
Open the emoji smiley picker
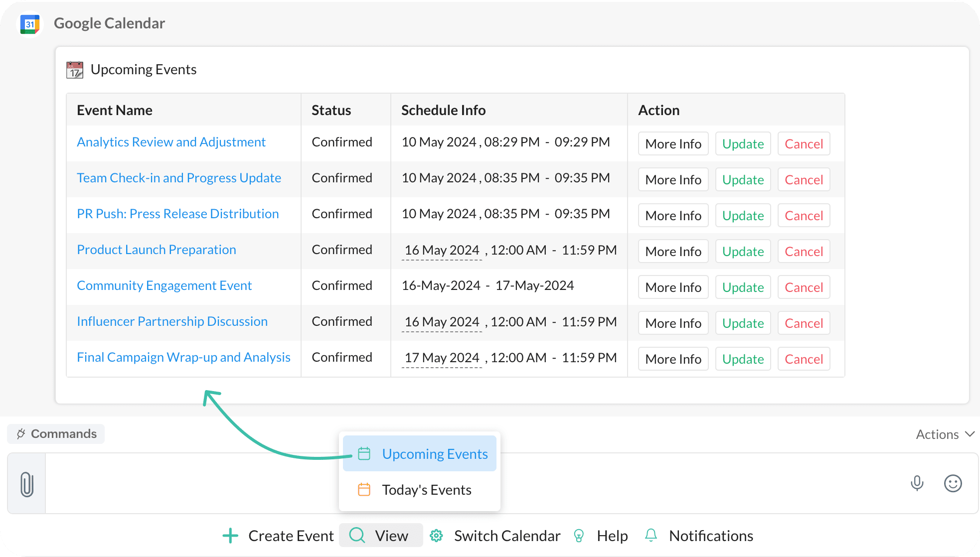click(953, 483)
